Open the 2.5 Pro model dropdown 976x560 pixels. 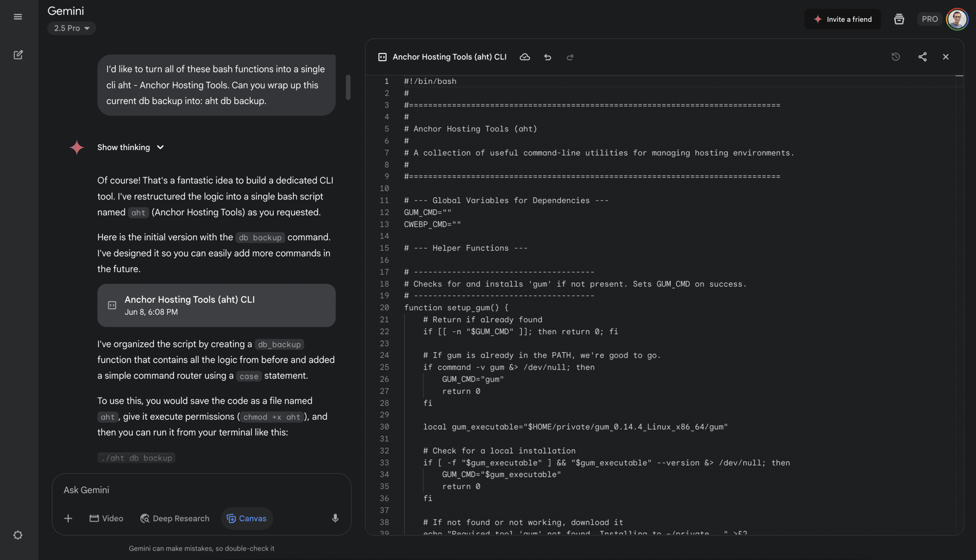coord(72,28)
